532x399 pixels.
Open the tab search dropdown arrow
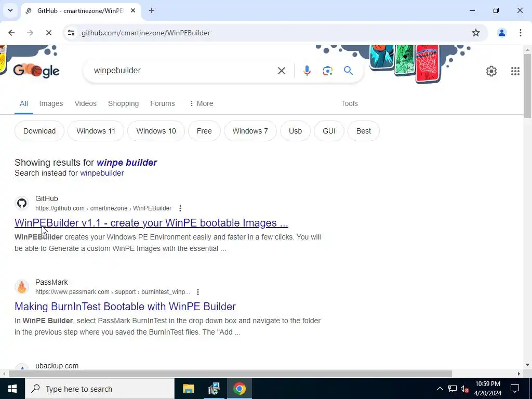pyautogui.click(x=10, y=10)
